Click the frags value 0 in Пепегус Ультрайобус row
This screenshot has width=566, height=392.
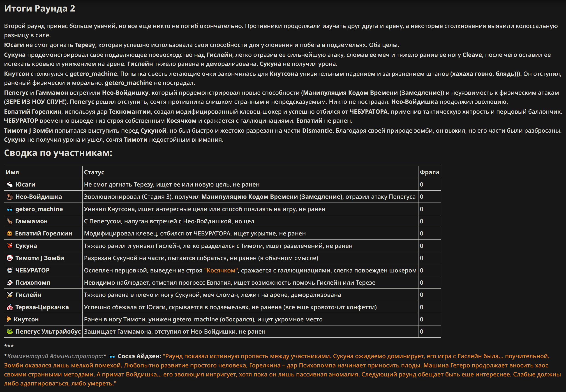coord(422,332)
